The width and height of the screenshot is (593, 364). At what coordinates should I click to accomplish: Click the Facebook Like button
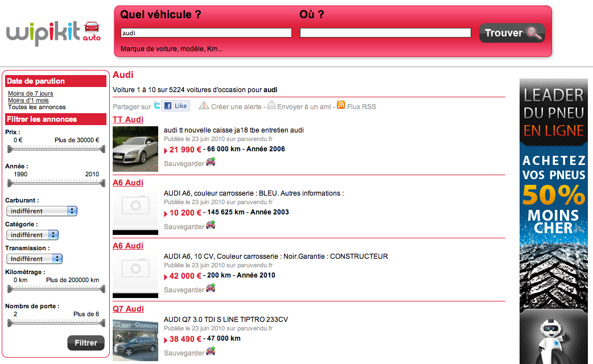point(175,106)
